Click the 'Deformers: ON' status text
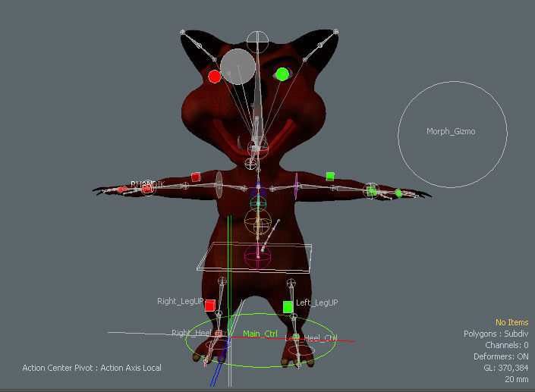535x392 pixels. click(x=501, y=356)
